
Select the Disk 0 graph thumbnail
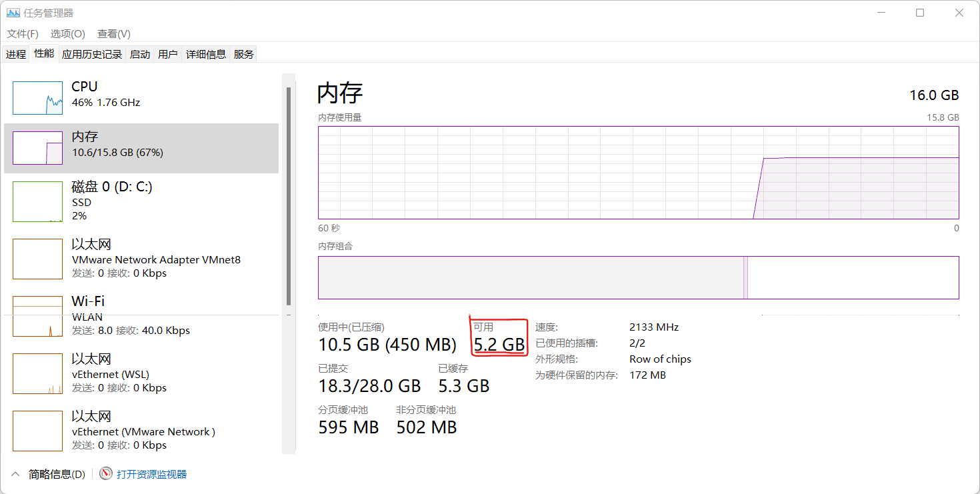(37, 201)
